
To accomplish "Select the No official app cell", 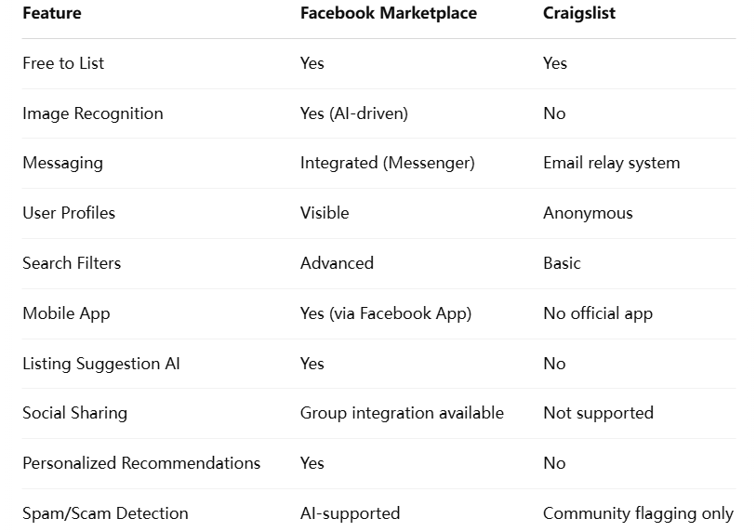I will (598, 313).
